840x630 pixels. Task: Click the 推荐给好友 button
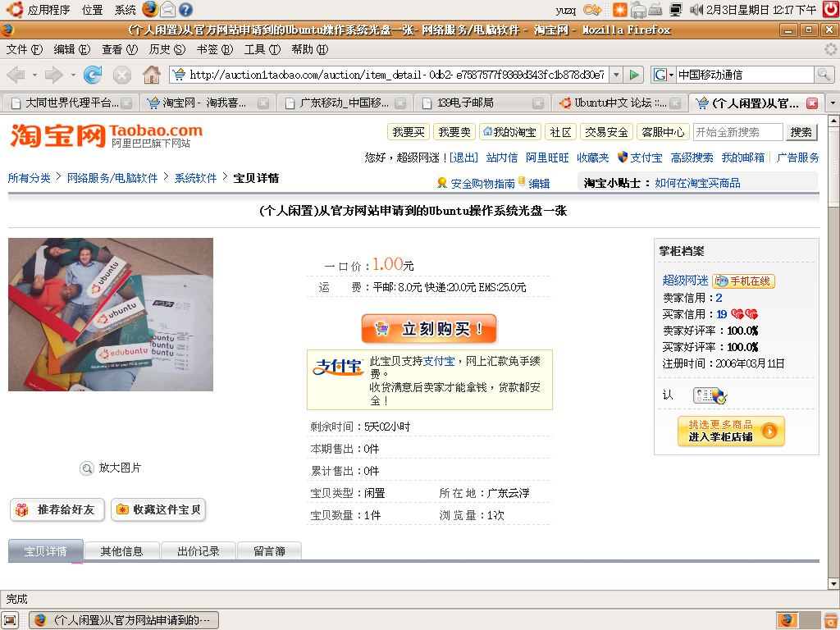pyautogui.click(x=58, y=509)
